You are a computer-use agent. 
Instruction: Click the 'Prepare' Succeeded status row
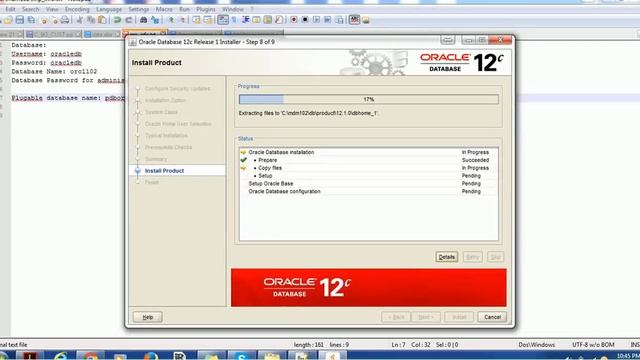[x=369, y=160]
